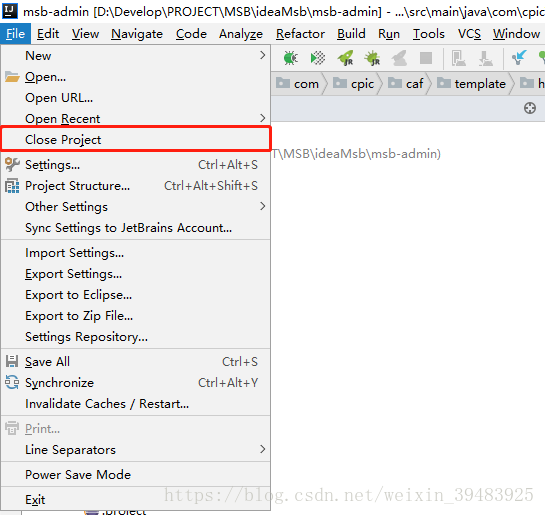Open the View menu
The width and height of the screenshot is (545, 515).
pos(85,34)
